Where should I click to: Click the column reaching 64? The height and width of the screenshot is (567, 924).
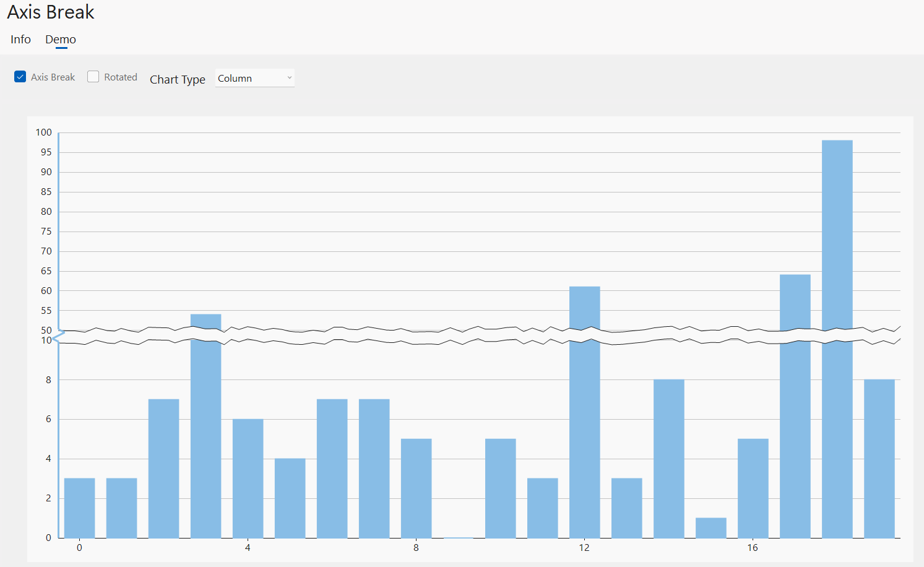coord(795,406)
